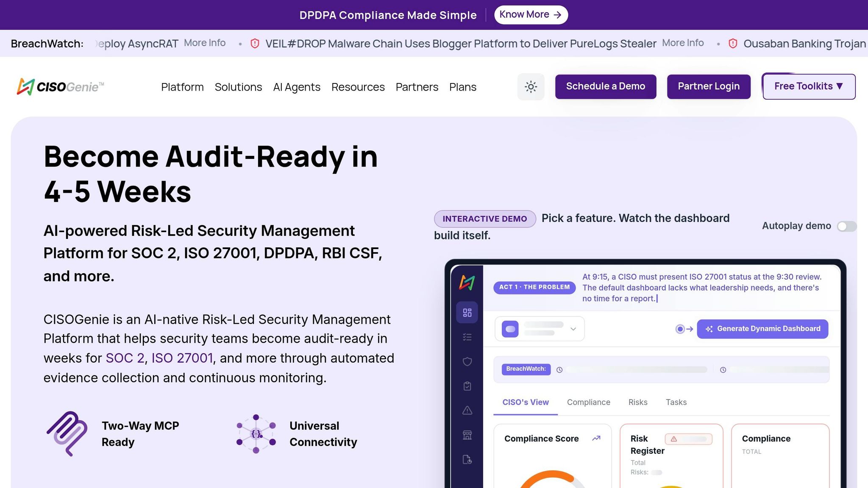Open the warning triangle icon in demo sidebar
Image resolution: width=868 pixels, height=488 pixels.
pyautogui.click(x=467, y=410)
